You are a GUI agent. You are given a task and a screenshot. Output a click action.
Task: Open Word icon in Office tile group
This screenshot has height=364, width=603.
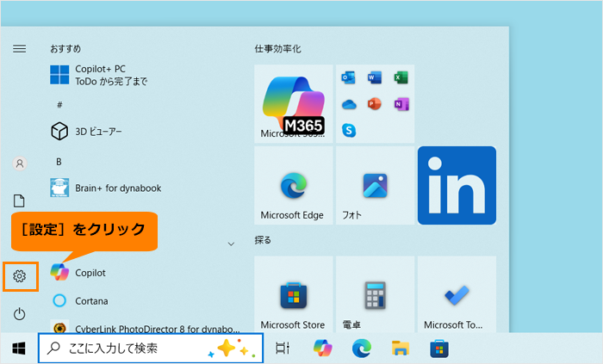pyautogui.click(x=375, y=77)
